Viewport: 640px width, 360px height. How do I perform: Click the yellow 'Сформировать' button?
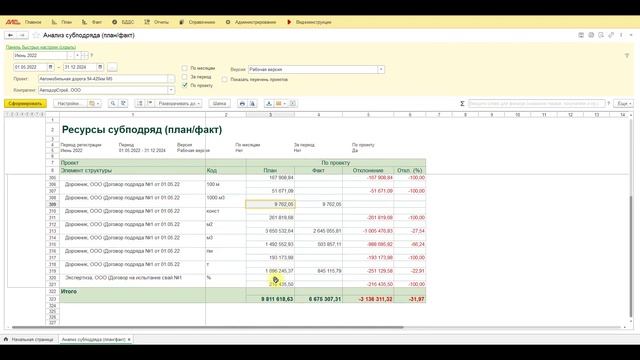coord(25,104)
